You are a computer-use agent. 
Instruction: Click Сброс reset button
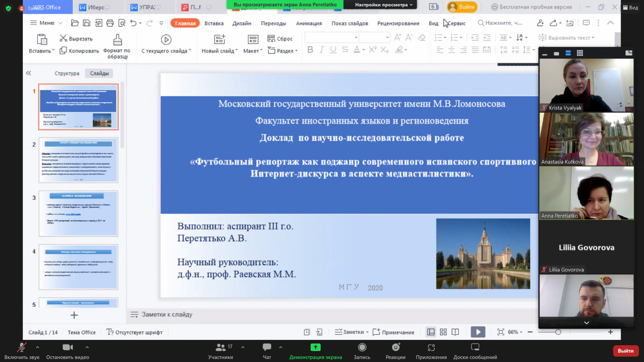280,39
